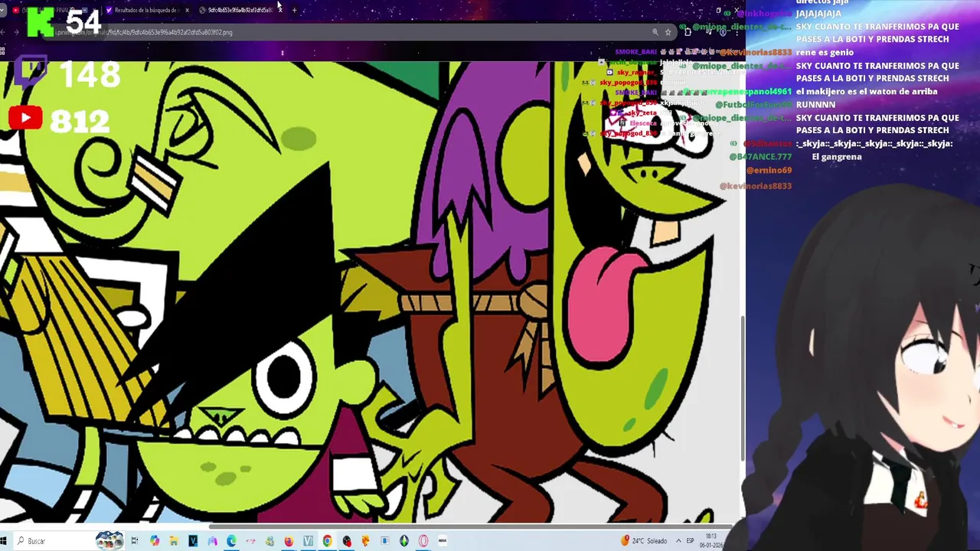Go back with the browser back arrow
Viewport: 980px width, 551px height.
point(4,32)
